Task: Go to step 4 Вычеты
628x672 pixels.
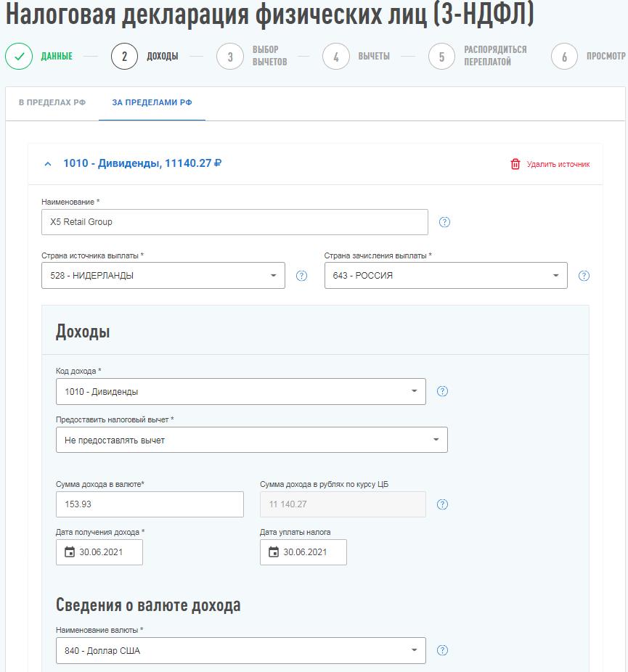Action: [336, 57]
